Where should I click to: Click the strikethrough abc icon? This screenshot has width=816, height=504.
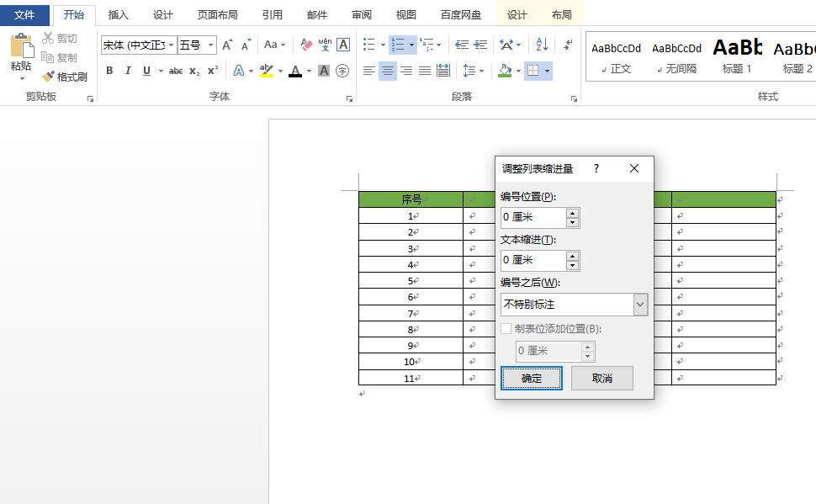coord(176,72)
